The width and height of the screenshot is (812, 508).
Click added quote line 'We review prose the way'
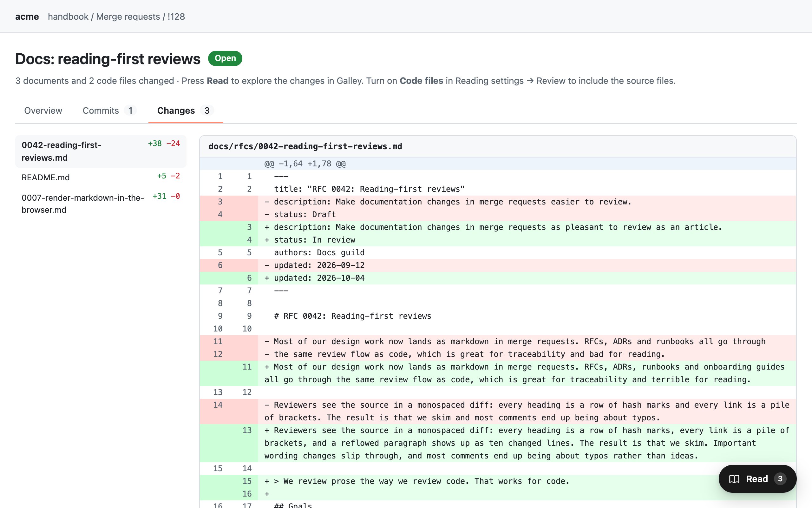498,481
